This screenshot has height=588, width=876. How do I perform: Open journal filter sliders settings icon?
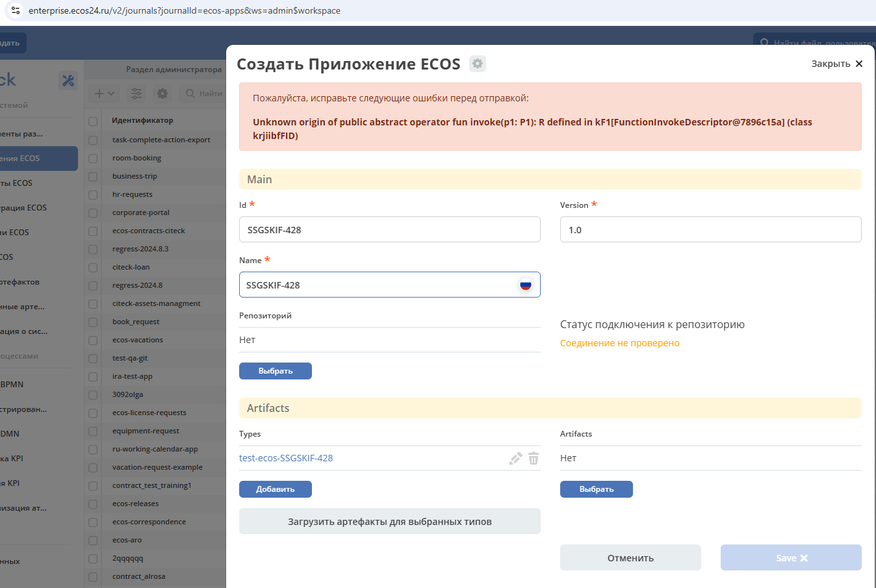click(x=136, y=94)
